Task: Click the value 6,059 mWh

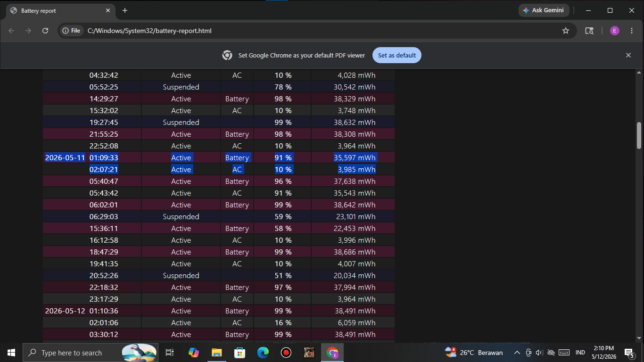Action: point(356,322)
